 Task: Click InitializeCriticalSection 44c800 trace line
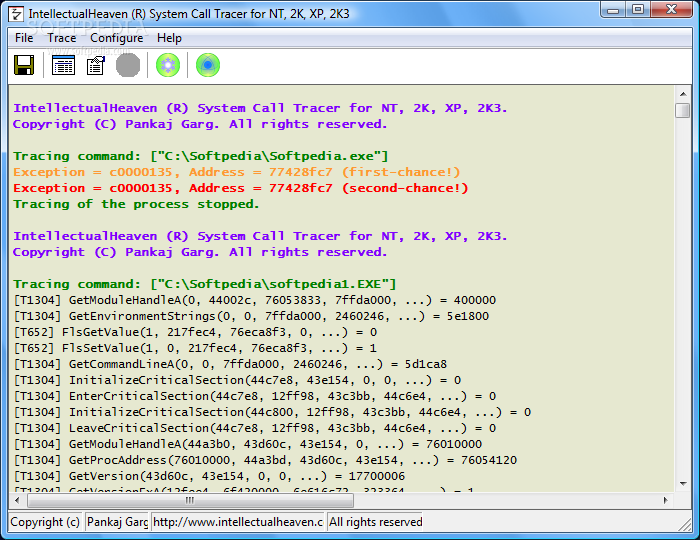coord(272,412)
